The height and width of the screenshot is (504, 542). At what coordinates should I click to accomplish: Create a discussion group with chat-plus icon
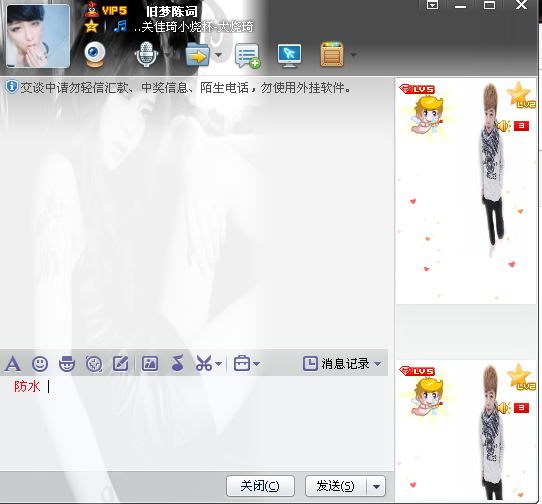247,55
